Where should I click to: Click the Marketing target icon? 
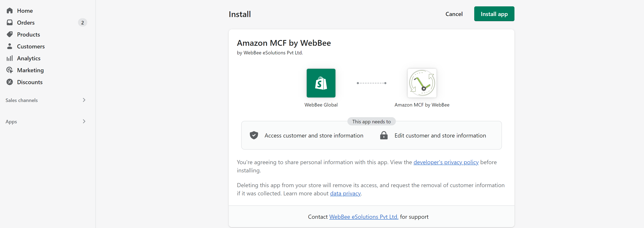tap(10, 70)
